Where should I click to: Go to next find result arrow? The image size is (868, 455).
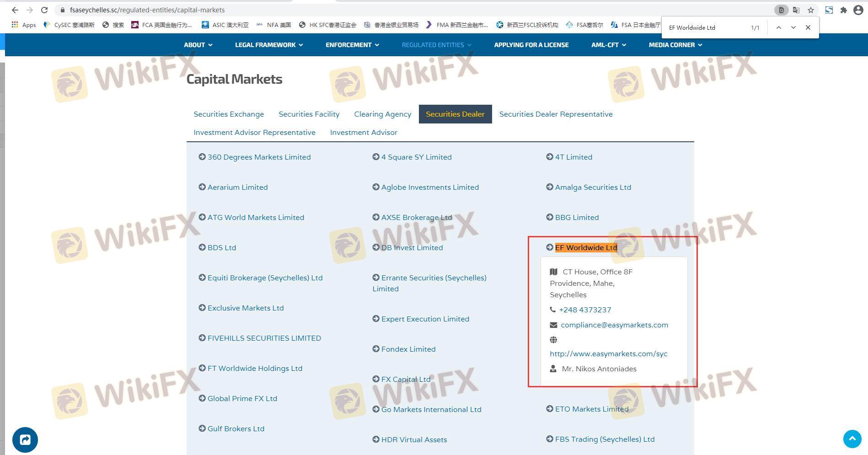coord(793,27)
